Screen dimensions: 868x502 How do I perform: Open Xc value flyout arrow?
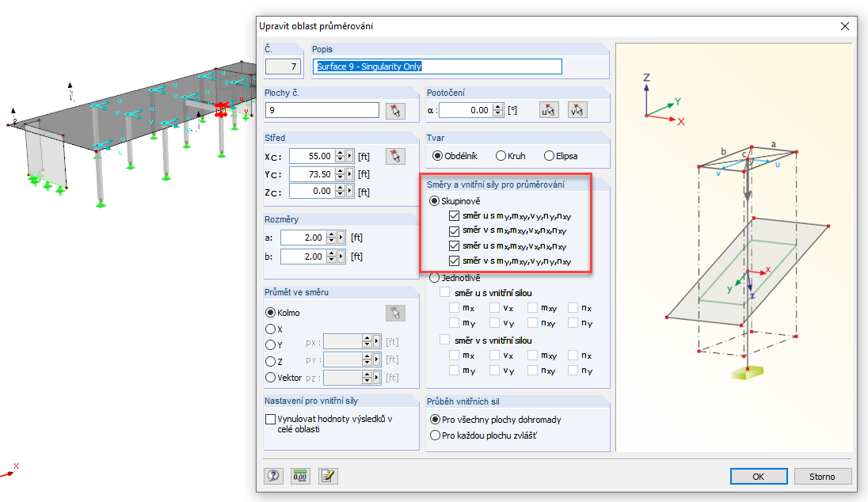[350, 156]
